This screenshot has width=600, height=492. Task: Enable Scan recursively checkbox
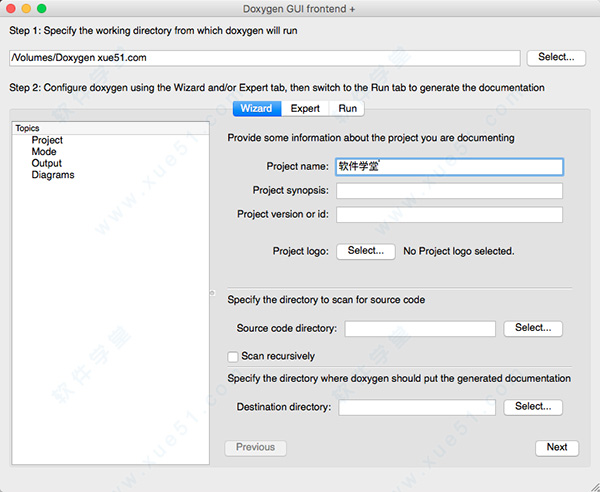(233, 356)
